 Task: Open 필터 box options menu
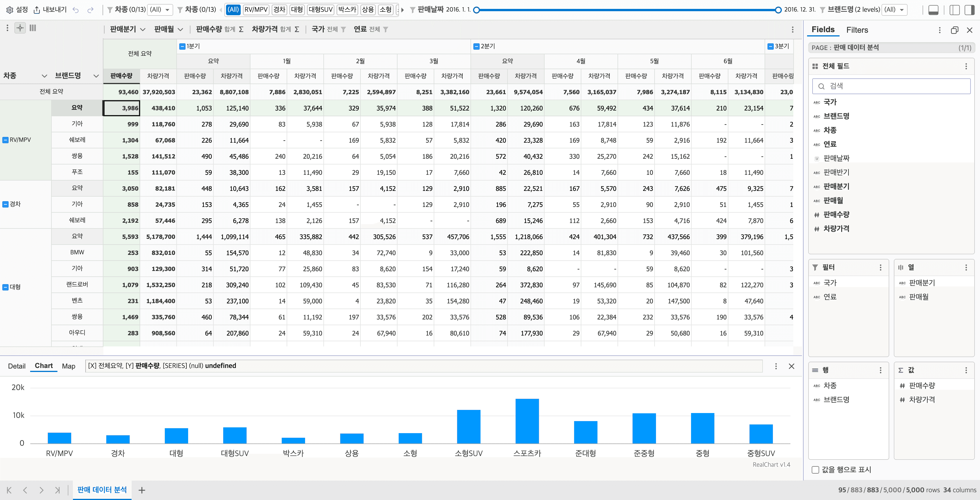(x=880, y=267)
